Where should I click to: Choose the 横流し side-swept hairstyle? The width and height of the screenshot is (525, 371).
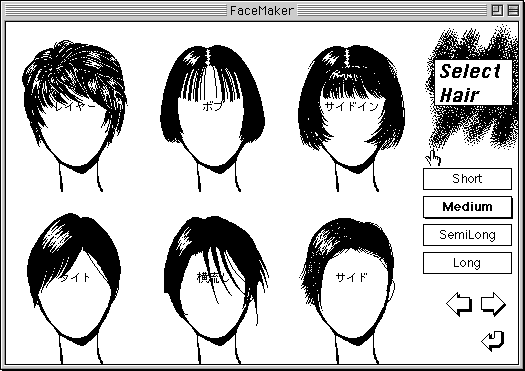point(216,290)
